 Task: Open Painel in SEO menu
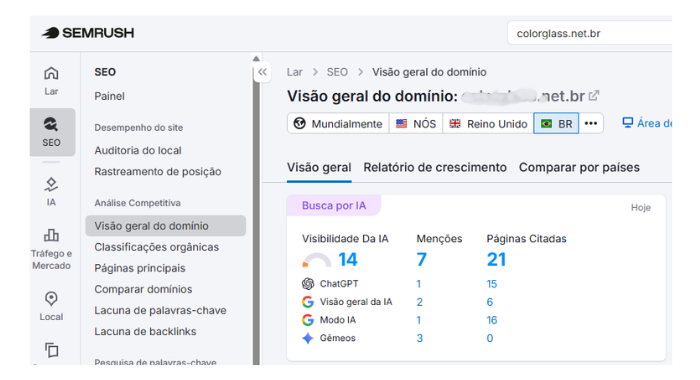(x=109, y=96)
